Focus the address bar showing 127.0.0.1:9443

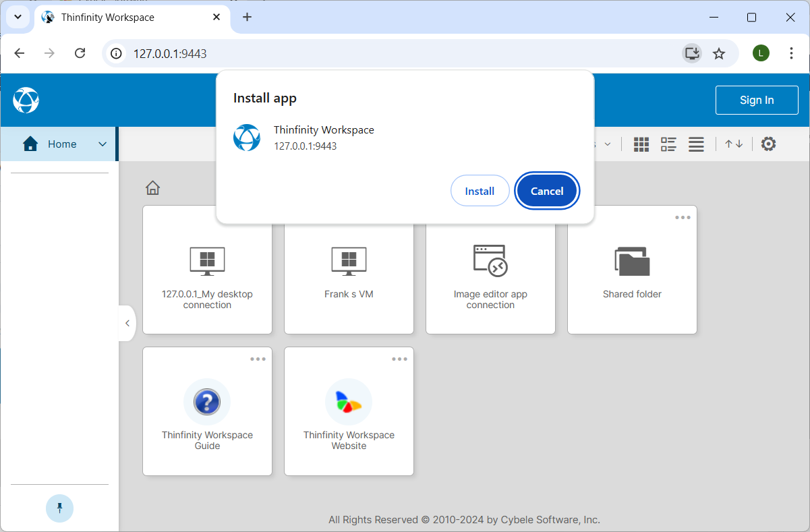(x=405, y=53)
